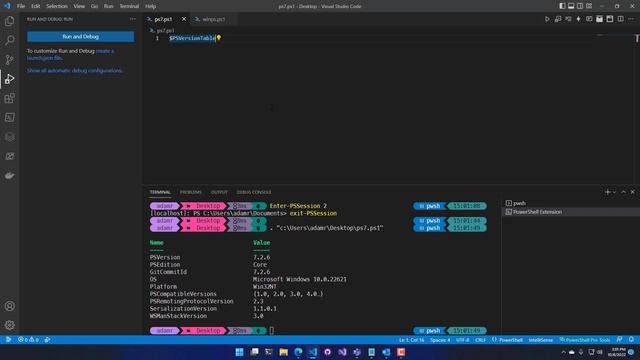This screenshot has height=360, width=640.
Task: Open the Go menu
Action: click(x=94, y=6)
